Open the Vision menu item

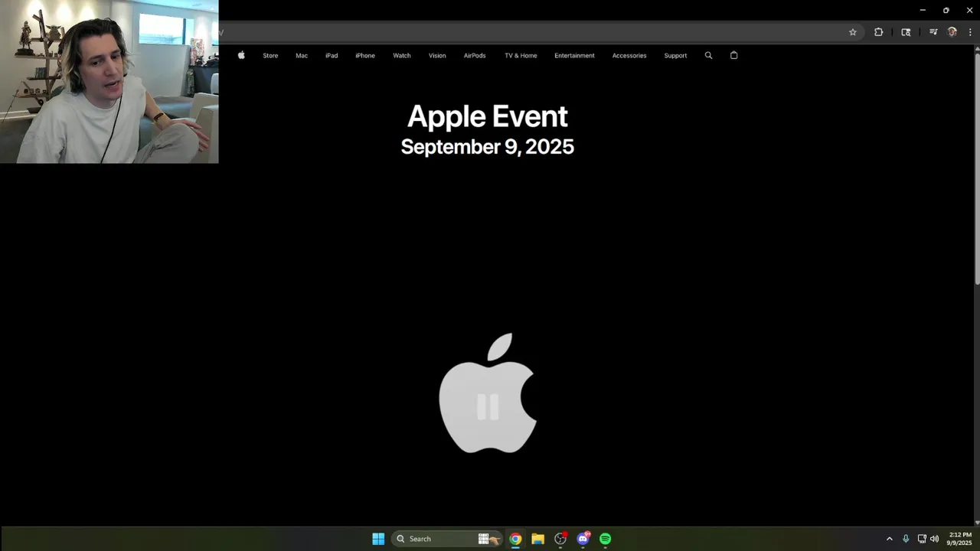point(437,55)
